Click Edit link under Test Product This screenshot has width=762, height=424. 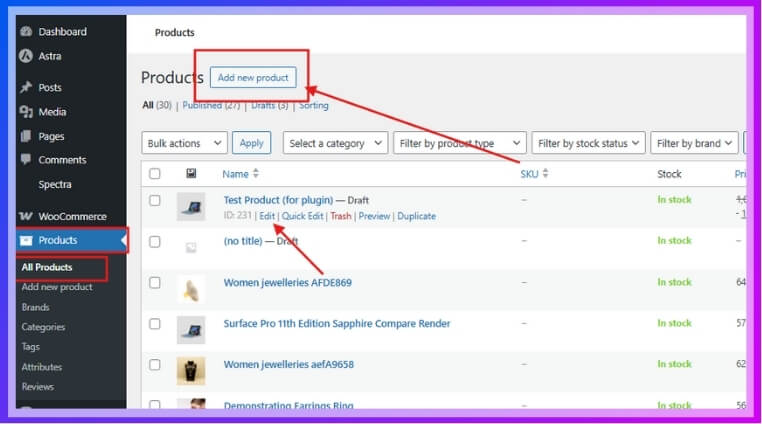(267, 216)
